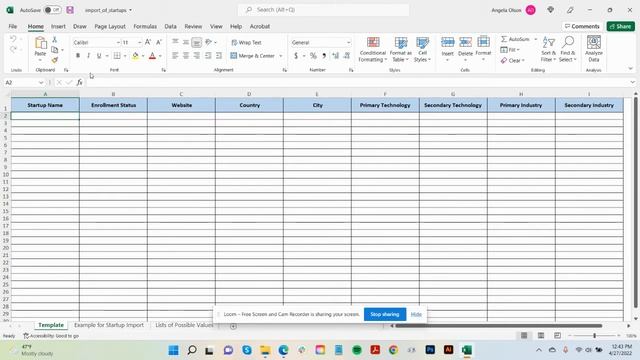Open Find & Select menu
Viewport: 640px width, 360px height.
[x=567, y=49]
